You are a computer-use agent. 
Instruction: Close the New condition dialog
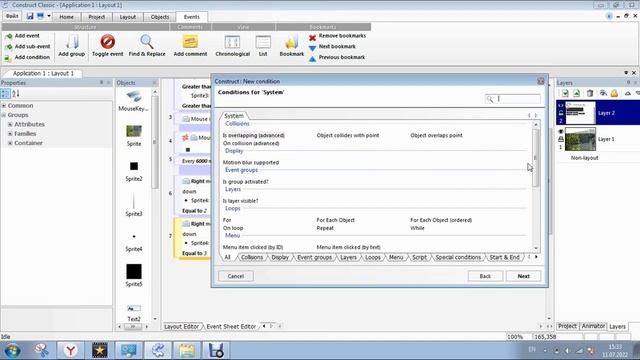[540, 81]
